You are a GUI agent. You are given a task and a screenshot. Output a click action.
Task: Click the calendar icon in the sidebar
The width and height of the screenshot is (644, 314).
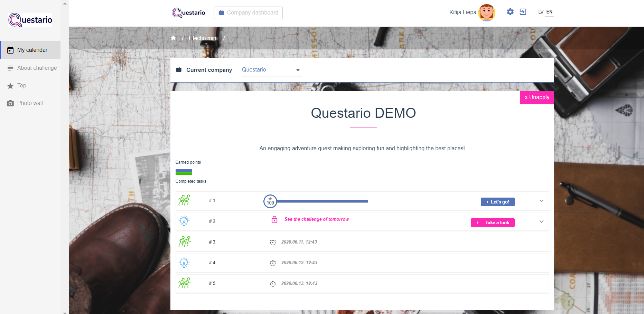[x=10, y=50]
